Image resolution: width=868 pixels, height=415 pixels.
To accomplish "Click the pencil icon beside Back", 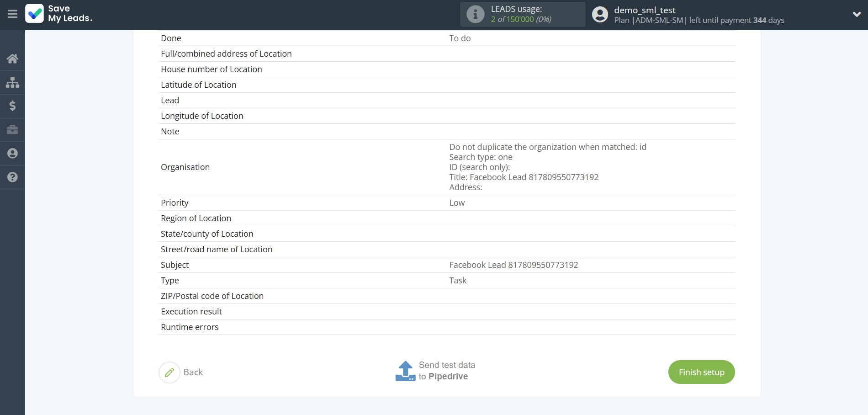I will click(x=169, y=372).
